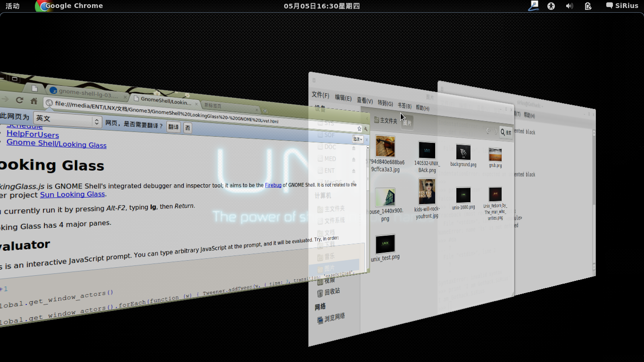Switch to gnome-shell-lg-03 Chrome tab

click(87, 92)
